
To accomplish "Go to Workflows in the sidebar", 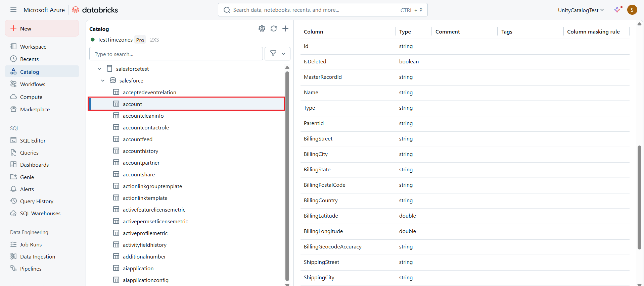I will (33, 84).
